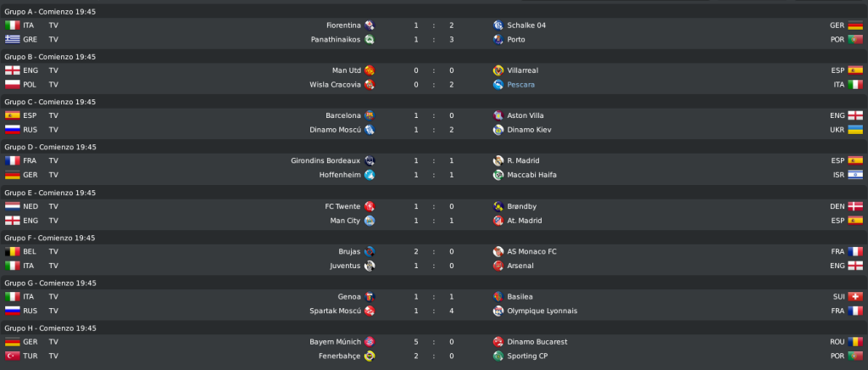Click the Fenerbahçe club badge
The image size is (868, 370).
(x=370, y=356)
